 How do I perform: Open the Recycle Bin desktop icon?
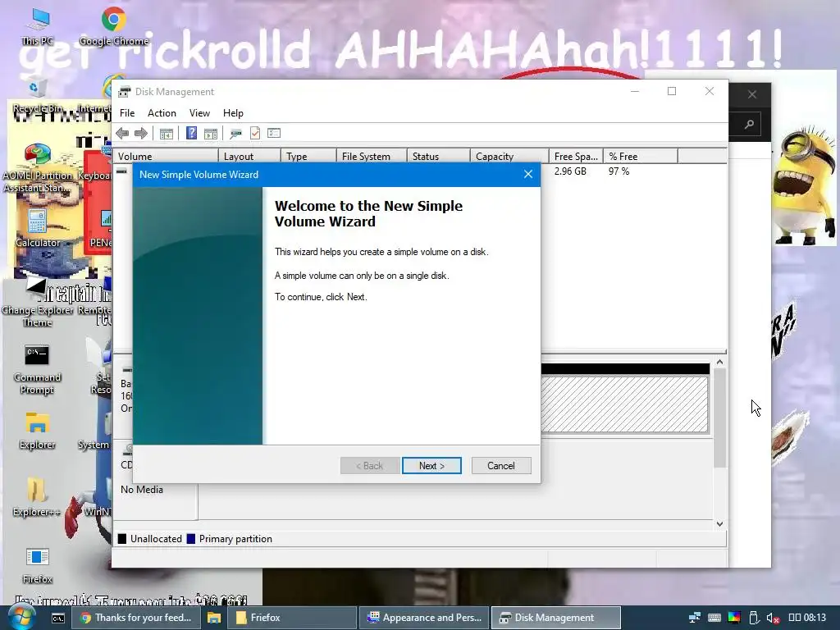click(37, 95)
